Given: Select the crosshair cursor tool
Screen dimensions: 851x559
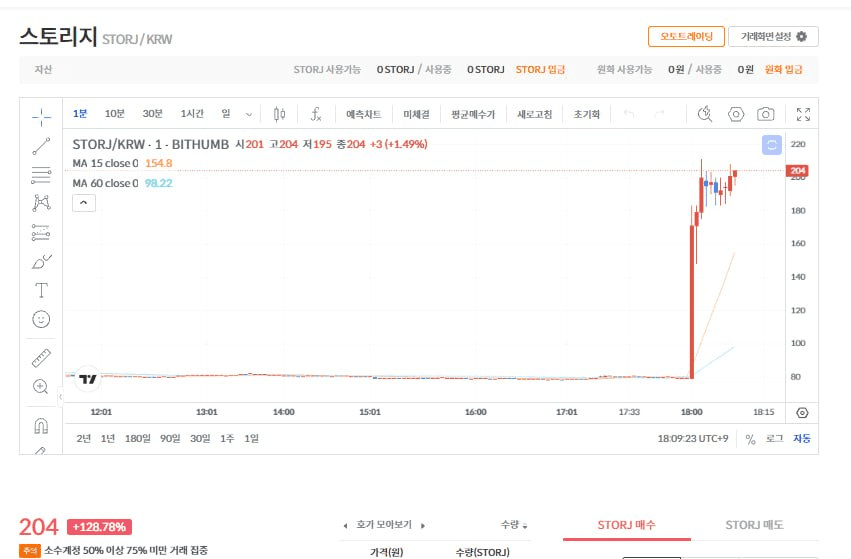Looking at the screenshot, I should [41, 116].
